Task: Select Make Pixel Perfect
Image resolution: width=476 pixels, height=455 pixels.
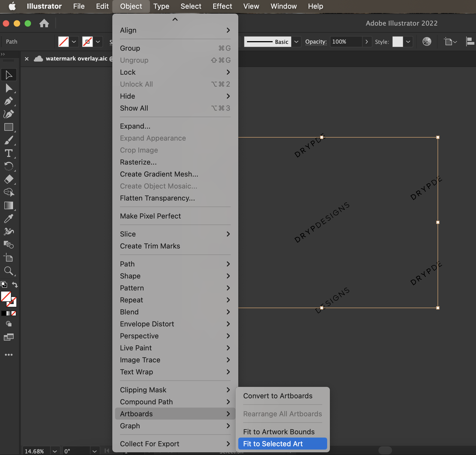Action: point(175,216)
